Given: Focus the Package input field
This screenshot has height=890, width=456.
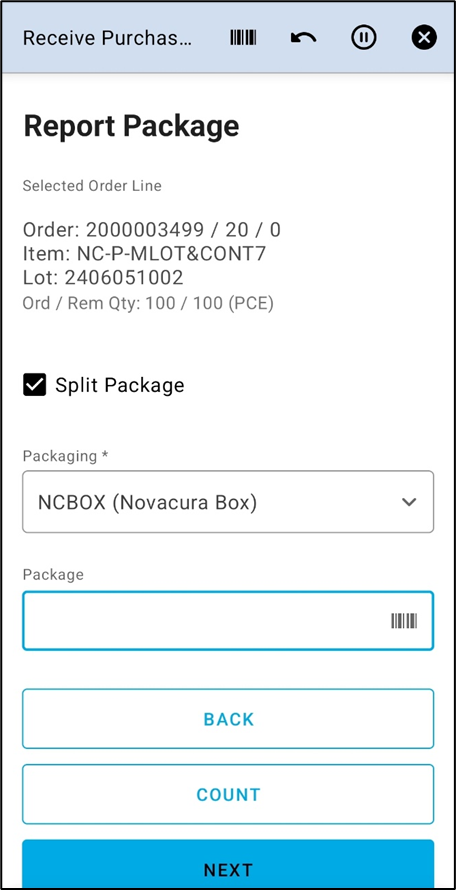Looking at the screenshot, I should click(228, 621).
